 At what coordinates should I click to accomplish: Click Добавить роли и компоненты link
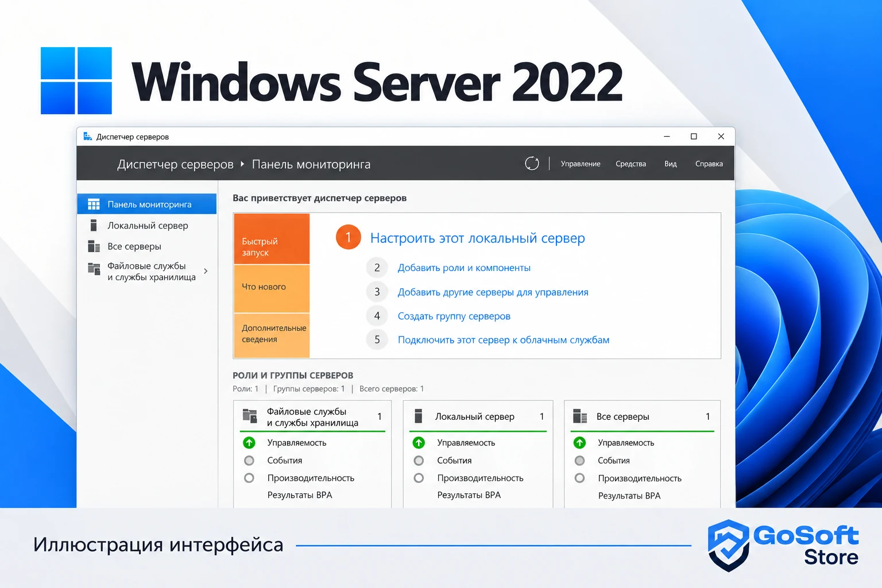click(x=464, y=268)
